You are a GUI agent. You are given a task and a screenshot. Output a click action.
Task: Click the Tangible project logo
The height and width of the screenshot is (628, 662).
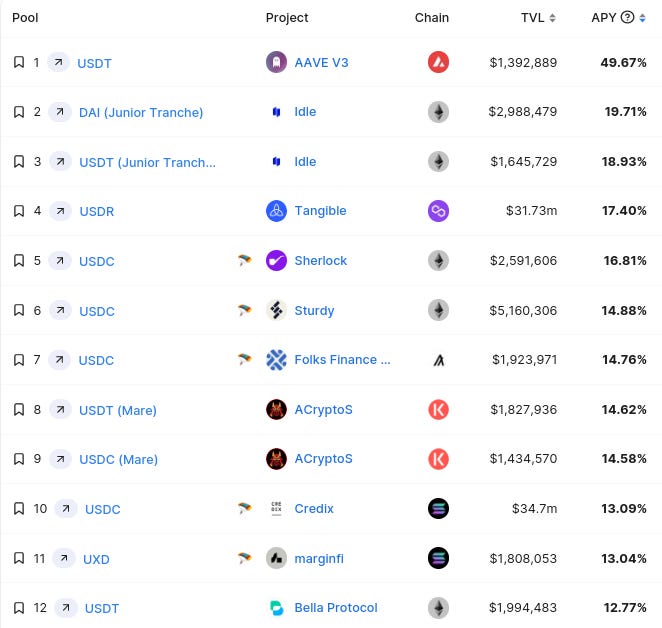277,211
